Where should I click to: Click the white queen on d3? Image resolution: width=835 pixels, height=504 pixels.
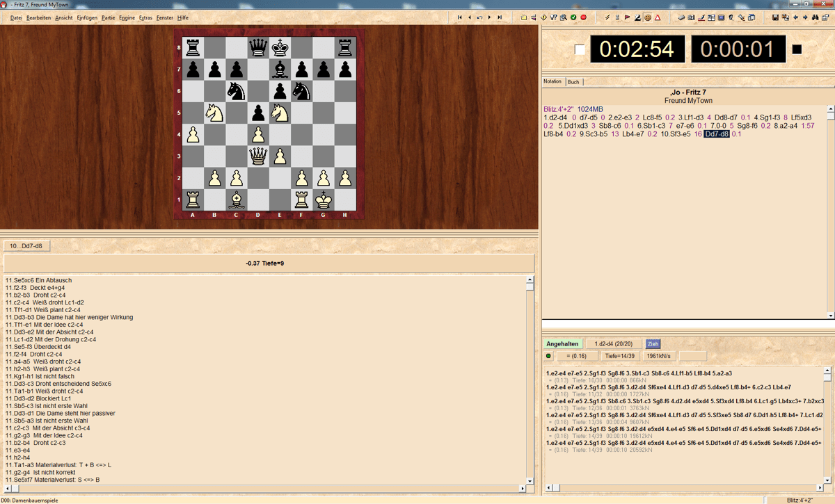(x=258, y=155)
